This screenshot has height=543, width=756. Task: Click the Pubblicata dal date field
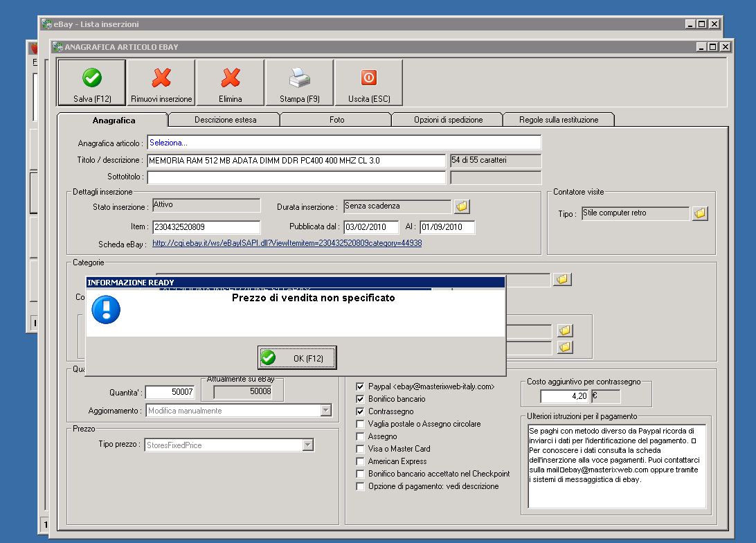point(371,227)
